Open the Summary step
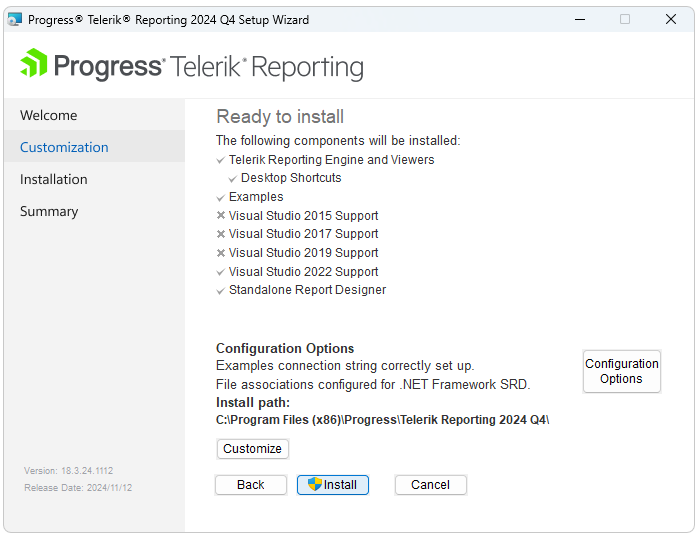Screen dimensions: 699x536 coord(95,211)
